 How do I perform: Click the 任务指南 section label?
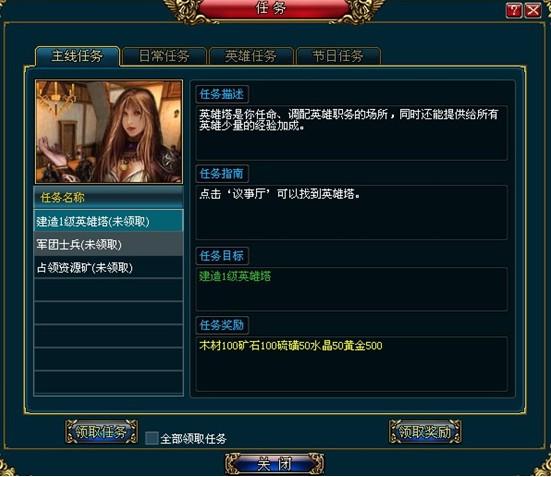point(222,173)
